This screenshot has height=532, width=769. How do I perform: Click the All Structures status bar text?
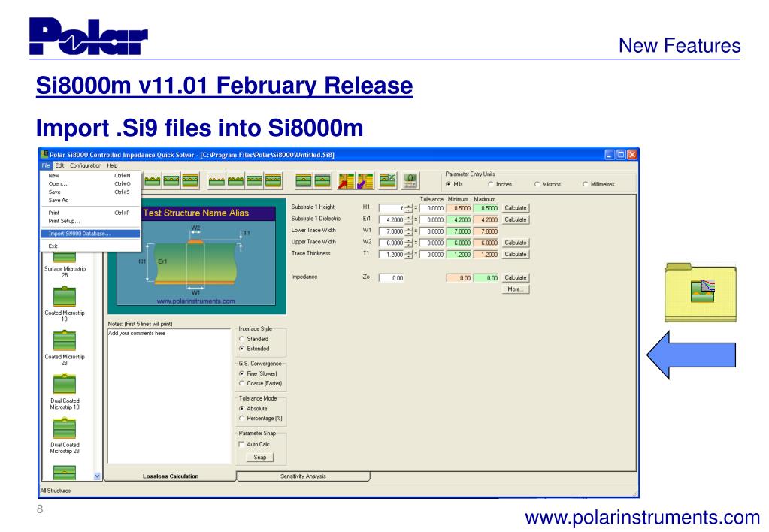tap(56, 491)
